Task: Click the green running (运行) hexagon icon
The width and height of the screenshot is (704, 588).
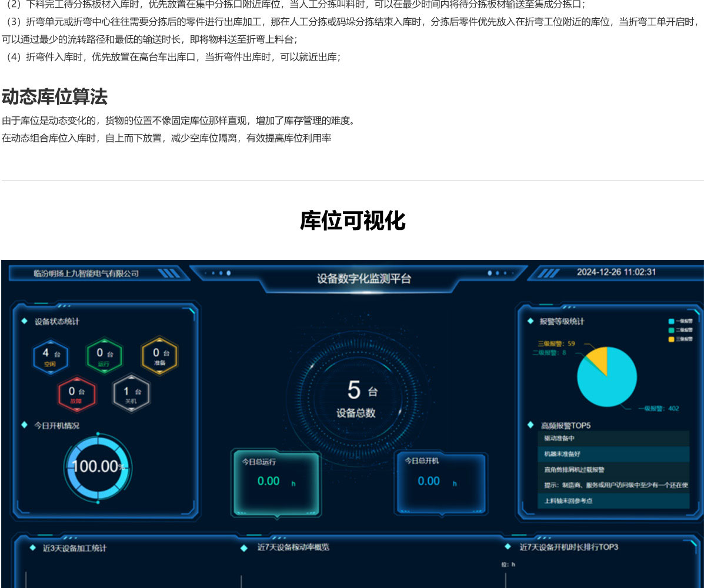Action: (x=104, y=356)
